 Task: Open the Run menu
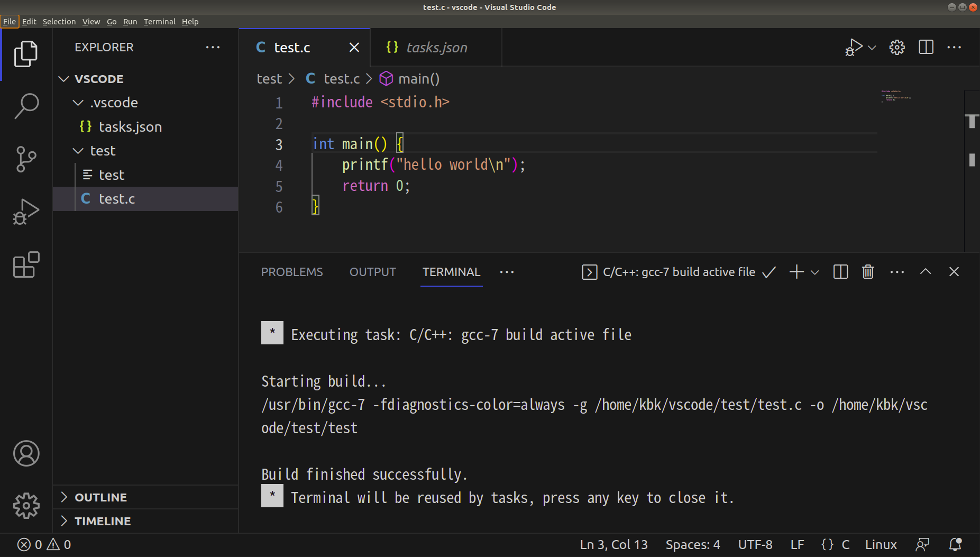pos(130,22)
